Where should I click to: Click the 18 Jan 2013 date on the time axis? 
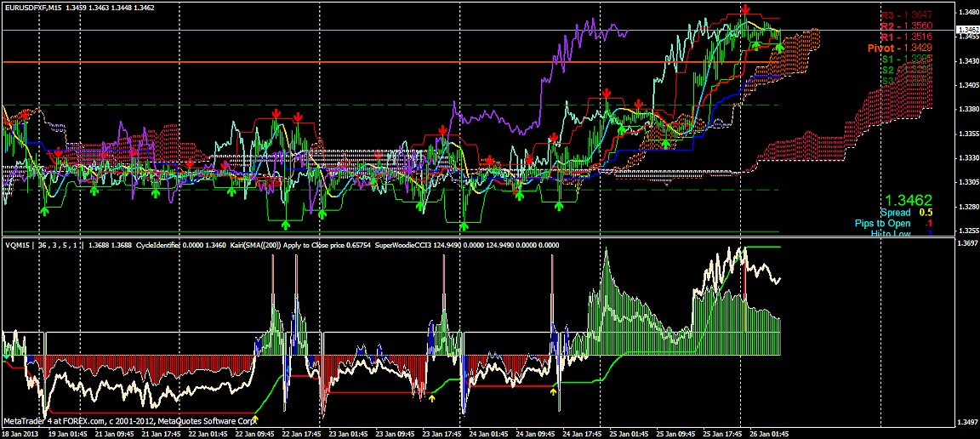point(20,433)
